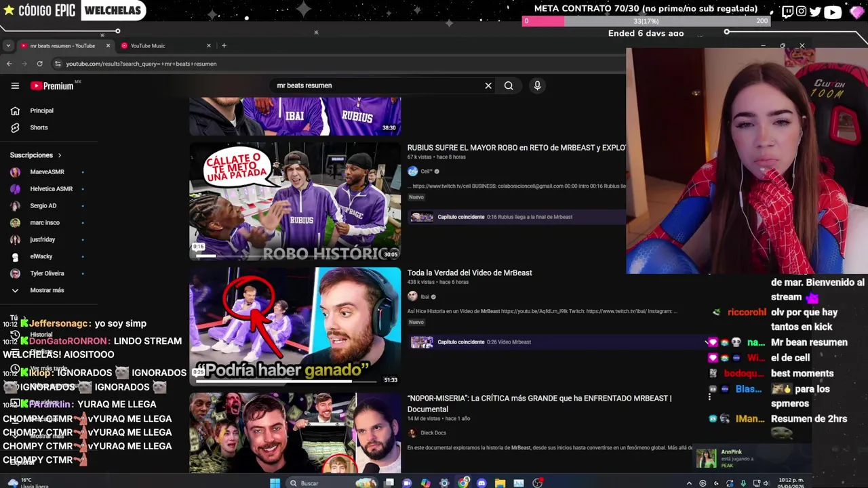The height and width of the screenshot is (488, 868).
Task: Open the Windows Start menu
Action: tap(275, 483)
